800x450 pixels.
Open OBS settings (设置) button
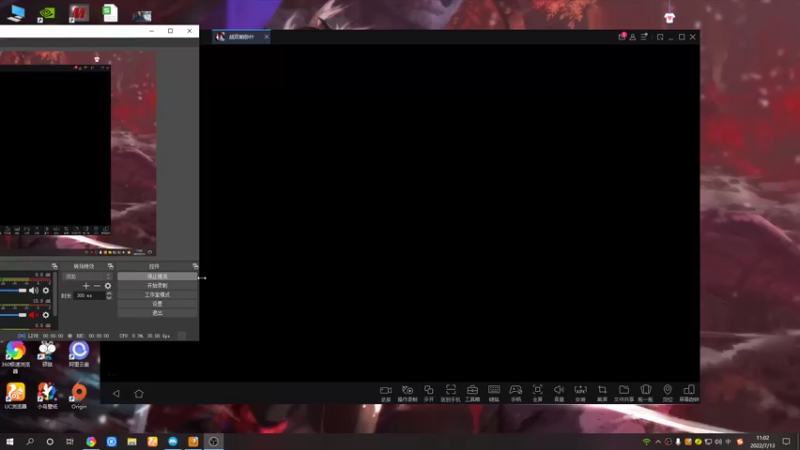[x=157, y=304]
